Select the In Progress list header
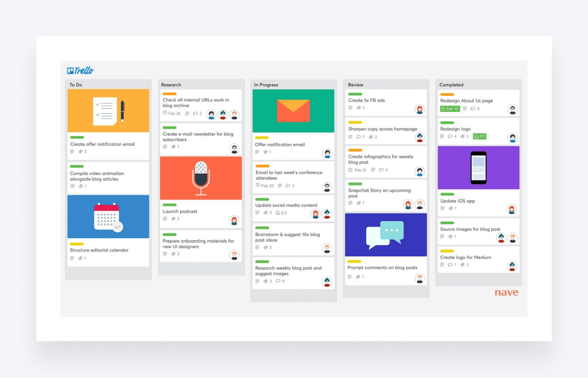 click(x=266, y=85)
